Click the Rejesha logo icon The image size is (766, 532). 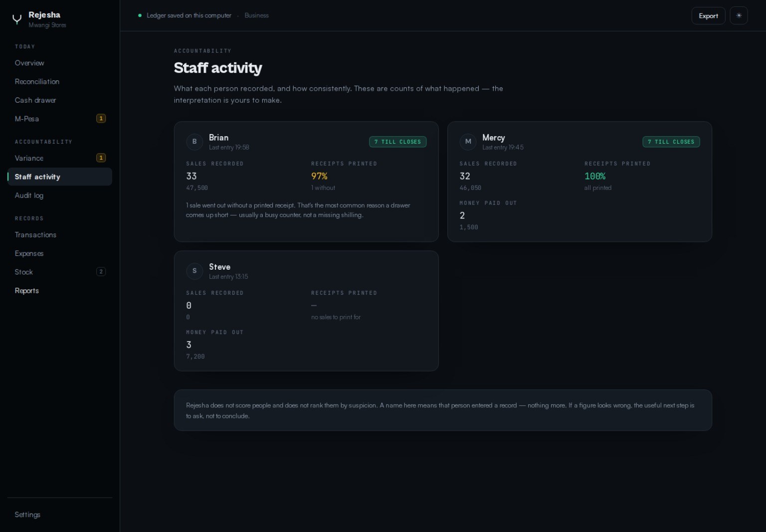pos(17,19)
